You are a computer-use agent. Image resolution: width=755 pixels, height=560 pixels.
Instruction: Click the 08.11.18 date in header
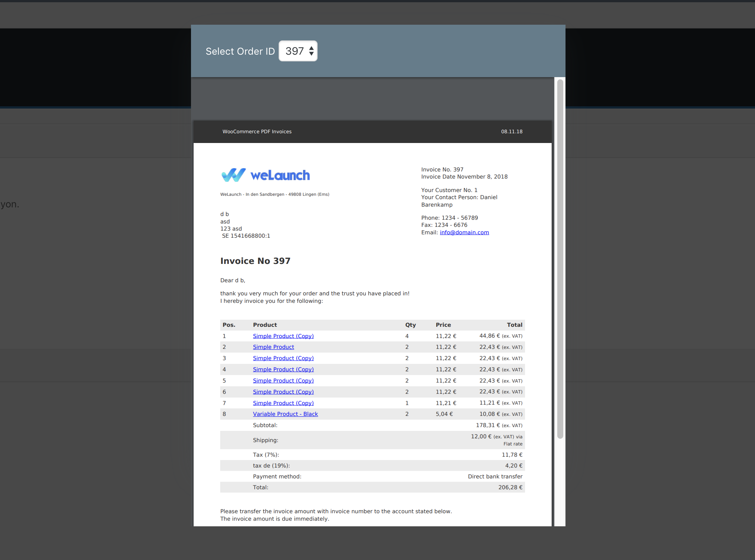tap(512, 132)
